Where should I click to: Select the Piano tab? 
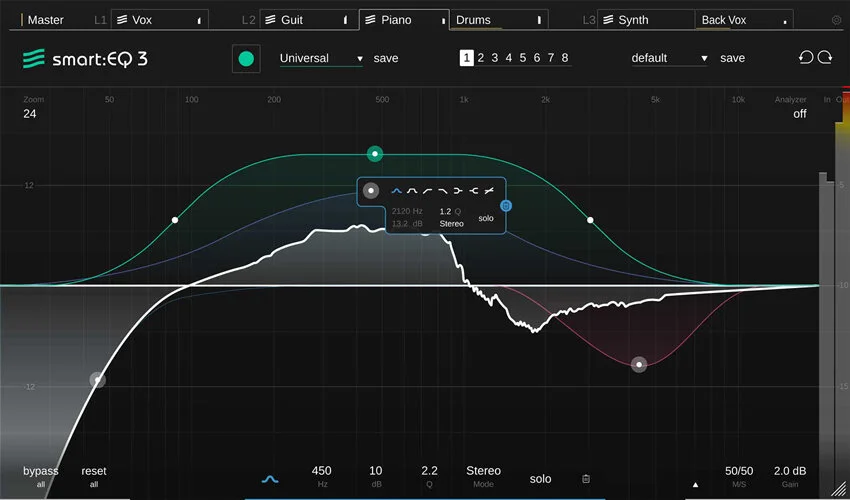point(404,20)
